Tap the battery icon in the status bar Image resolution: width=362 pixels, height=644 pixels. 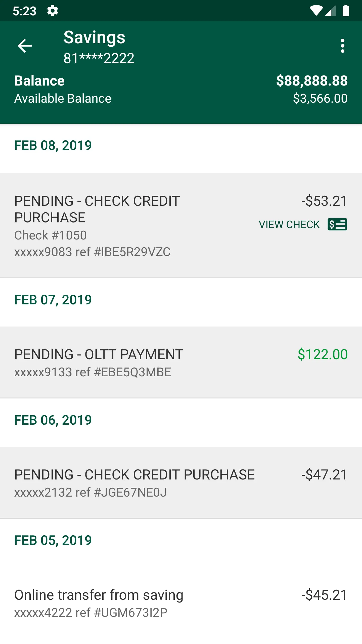coord(346,10)
